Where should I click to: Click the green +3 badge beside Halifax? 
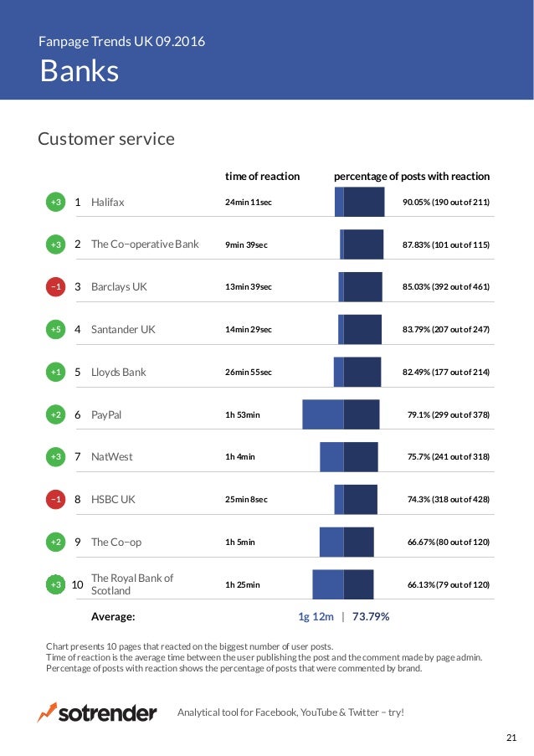(x=56, y=202)
